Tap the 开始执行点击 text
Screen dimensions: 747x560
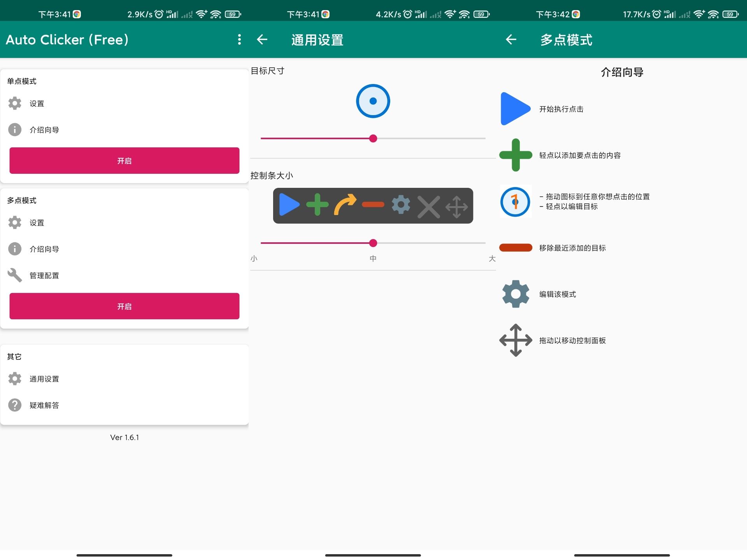(561, 109)
